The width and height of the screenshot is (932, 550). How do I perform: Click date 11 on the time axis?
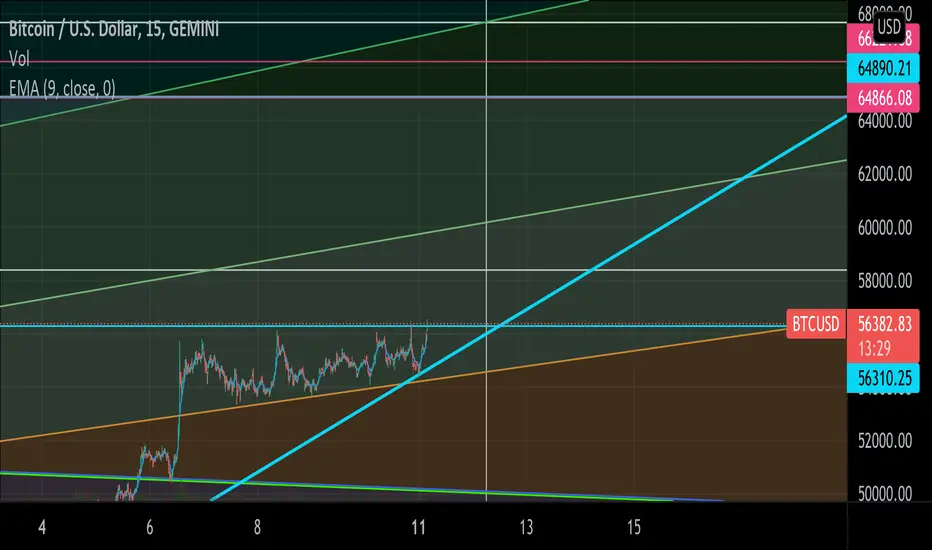click(x=418, y=527)
